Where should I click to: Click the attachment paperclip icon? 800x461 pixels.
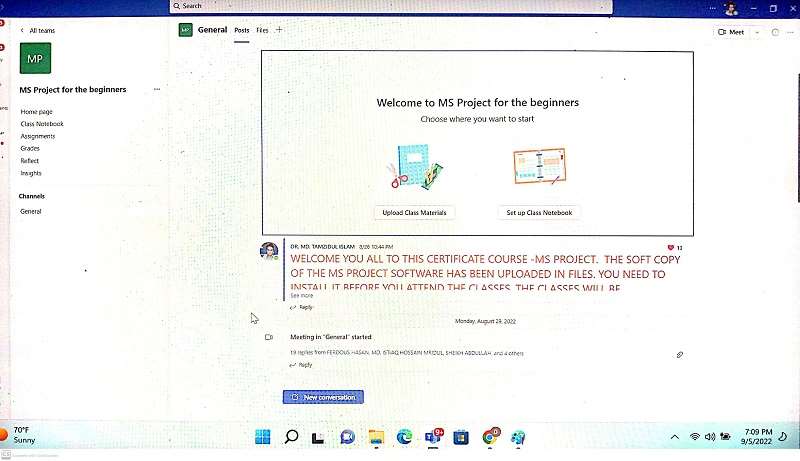tap(680, 355)
